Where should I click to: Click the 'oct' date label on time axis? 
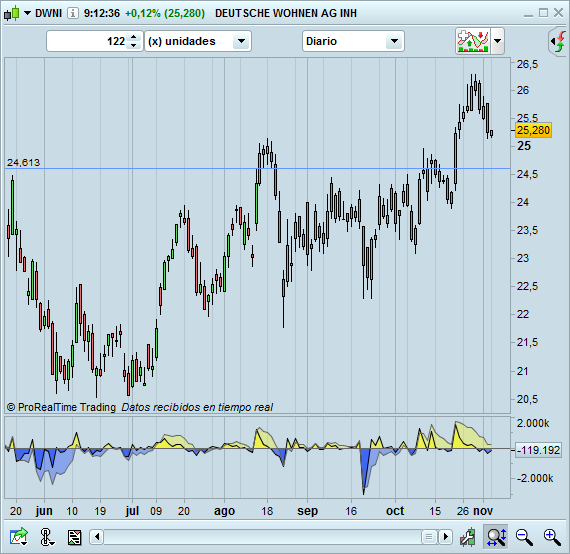coord(395,511)
